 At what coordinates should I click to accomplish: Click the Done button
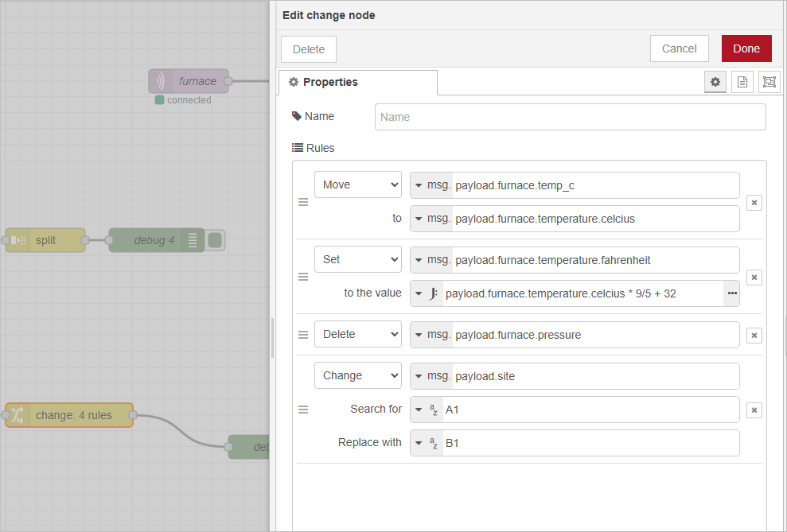pos(746,49)
